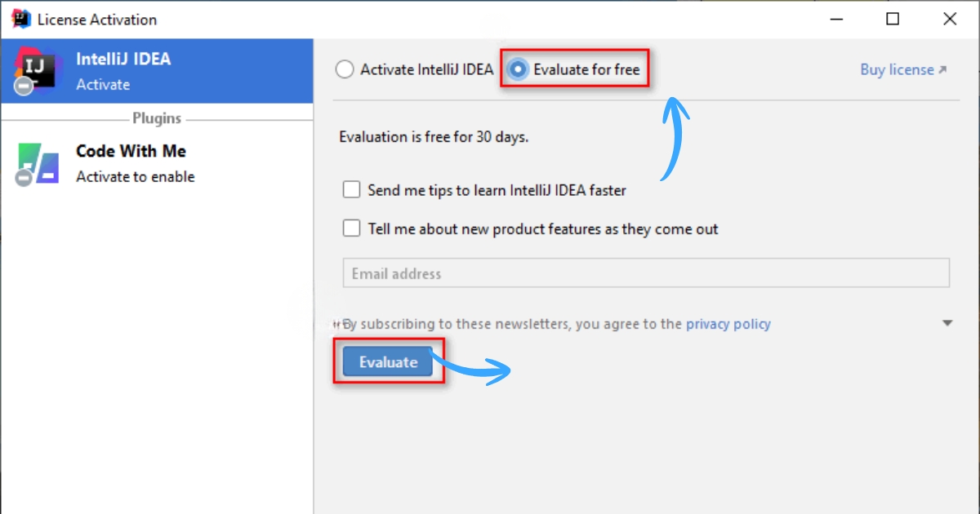Screen dimensions: 980x514
Task: Click the blue Evaluate button
Action: click(388, 361)
